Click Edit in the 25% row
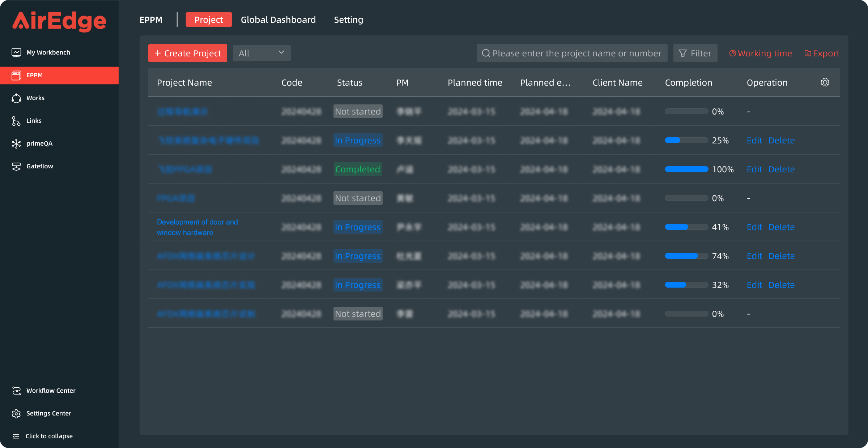868x448 pixels. (x=754, y=140)
